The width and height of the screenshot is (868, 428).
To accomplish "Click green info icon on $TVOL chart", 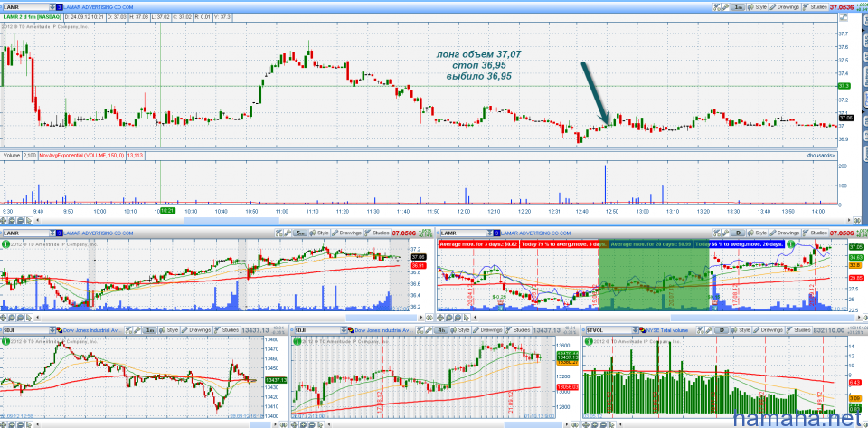I will pos(589,340).
